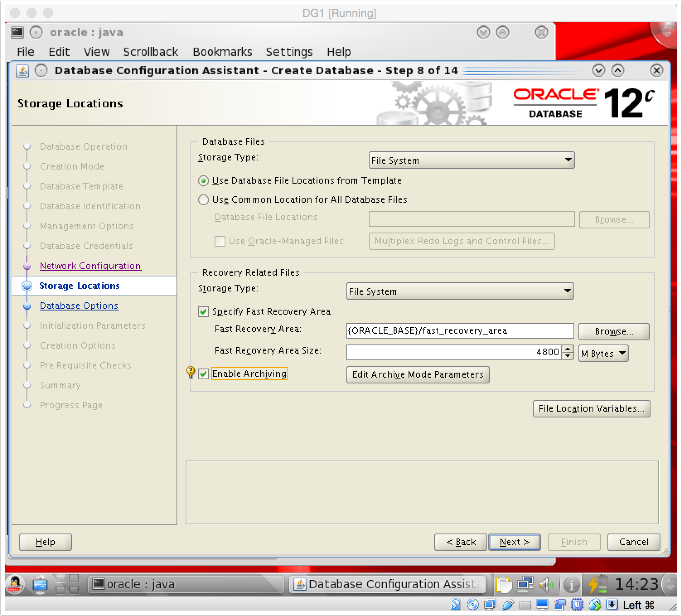Click the VirtualBox display status icon
Image resolution: width=682 pixels, height=616 pixels.
542,605
